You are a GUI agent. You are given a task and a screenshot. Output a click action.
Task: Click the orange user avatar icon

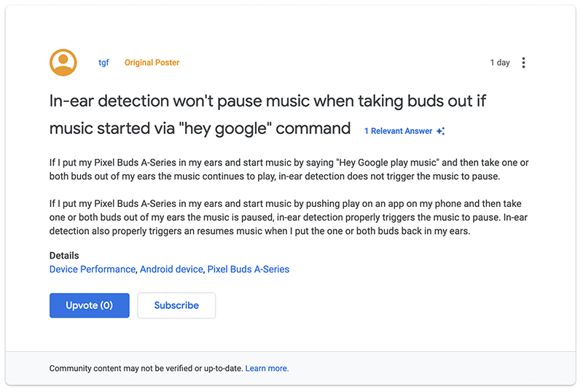tap(63, 63)
